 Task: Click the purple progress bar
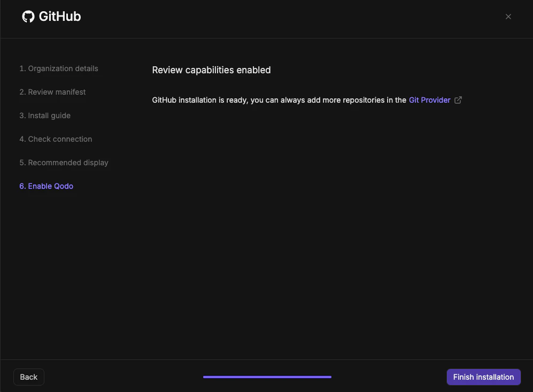click(x=267, y=377)
